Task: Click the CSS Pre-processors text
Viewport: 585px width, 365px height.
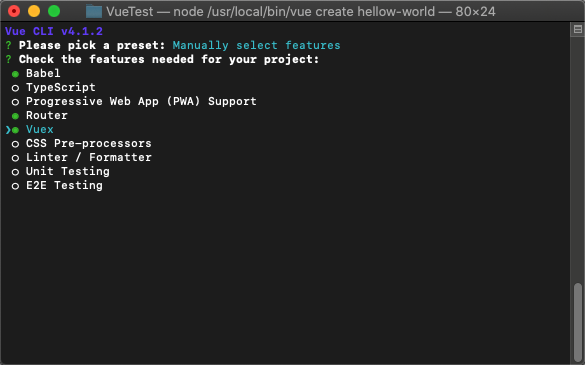Action: pyautogui.click(x=88, y=144)
